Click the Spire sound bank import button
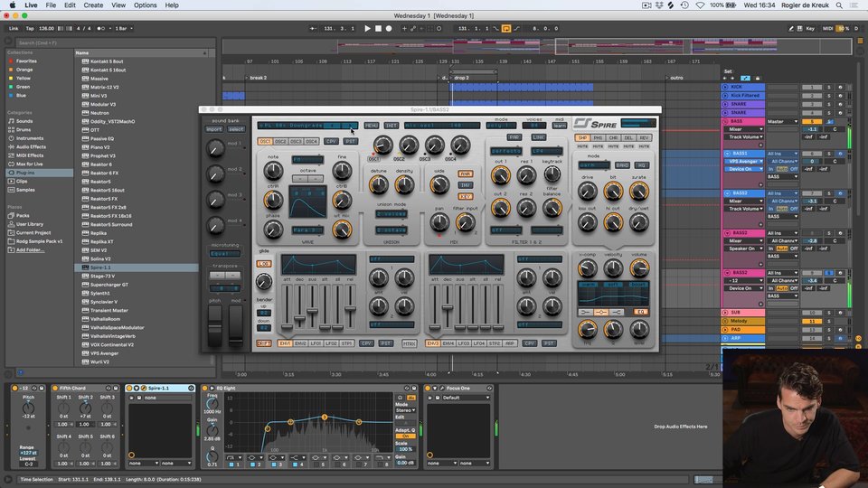 [213, 129]
